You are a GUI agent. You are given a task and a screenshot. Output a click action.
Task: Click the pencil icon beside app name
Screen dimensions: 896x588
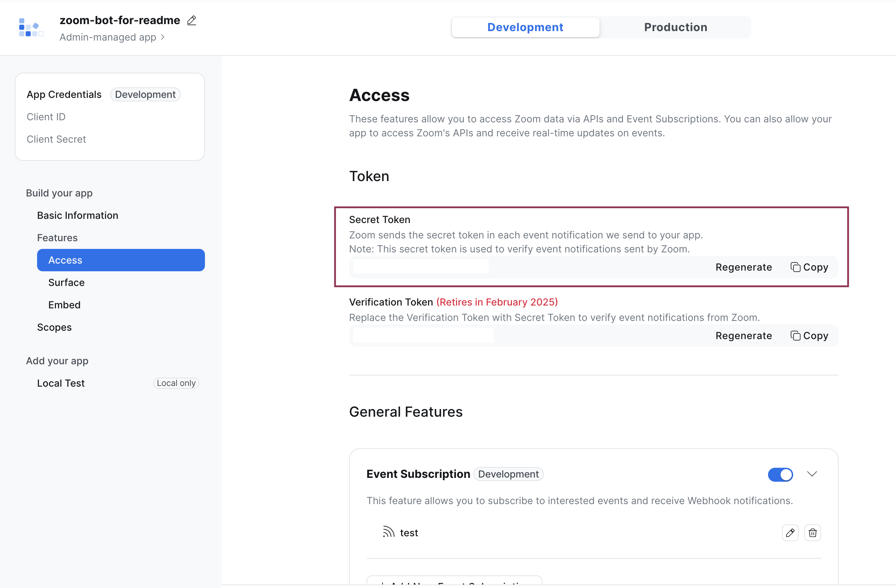coord(192,20)
